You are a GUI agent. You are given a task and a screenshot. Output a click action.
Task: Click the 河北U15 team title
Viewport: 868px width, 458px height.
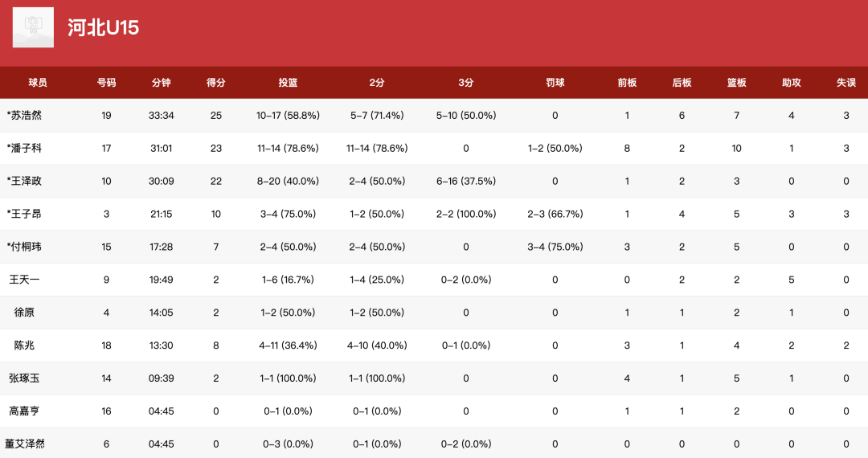[x=104, y=27]
